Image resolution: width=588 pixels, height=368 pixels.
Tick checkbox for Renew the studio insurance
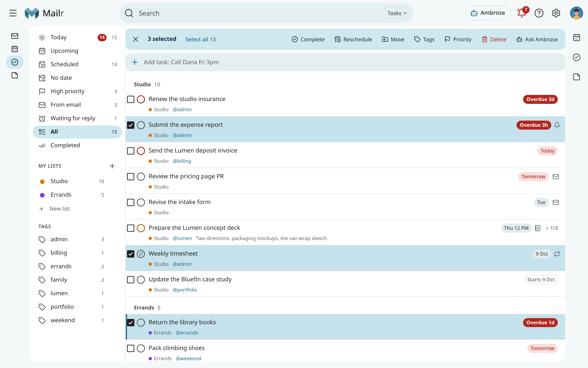pyautogui.click(x=131, y=99)
